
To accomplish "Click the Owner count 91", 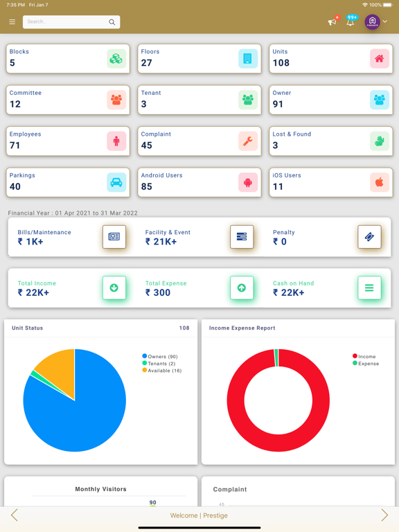I will pyautogui.click(x=278, y=104).
